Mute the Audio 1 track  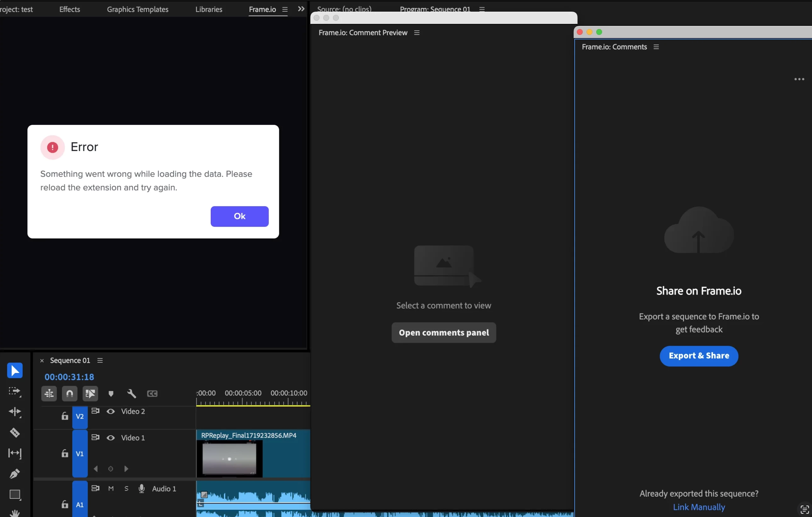coord(111,489)
